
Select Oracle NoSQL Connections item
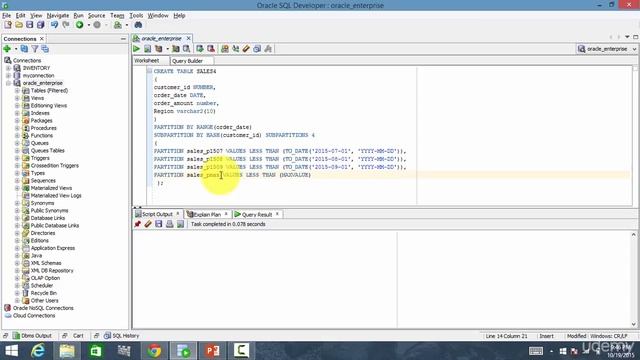[43, 308]
